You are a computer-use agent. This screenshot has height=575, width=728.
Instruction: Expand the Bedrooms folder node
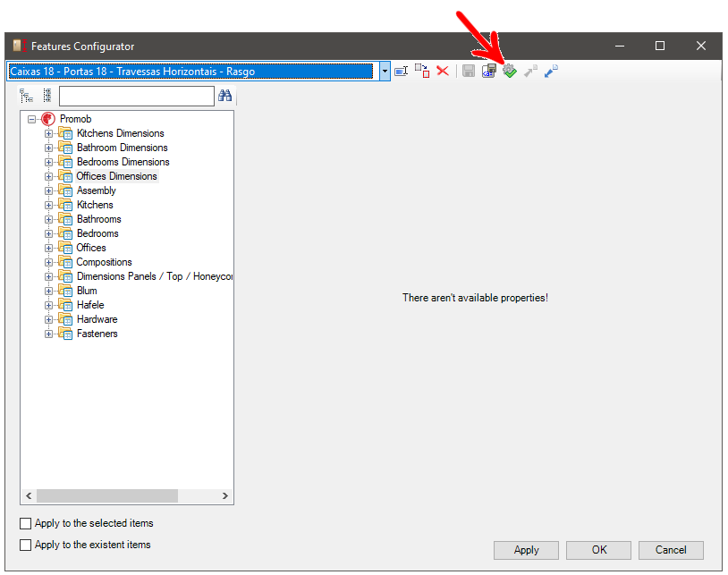click(48, 234)
